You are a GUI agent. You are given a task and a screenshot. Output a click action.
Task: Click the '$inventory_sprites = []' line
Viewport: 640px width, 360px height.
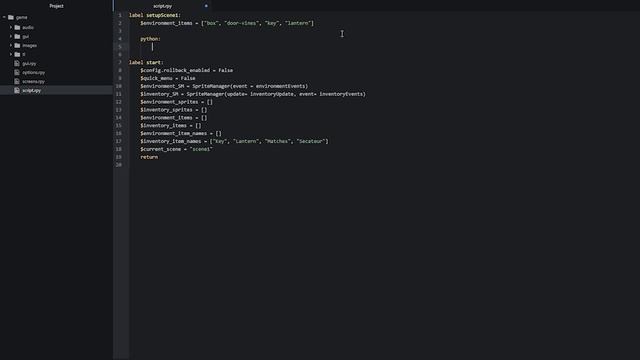coord(173,110)
